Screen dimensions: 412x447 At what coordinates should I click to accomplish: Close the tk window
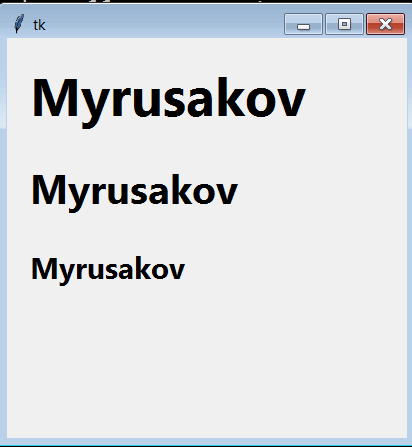tap(386, 24)
